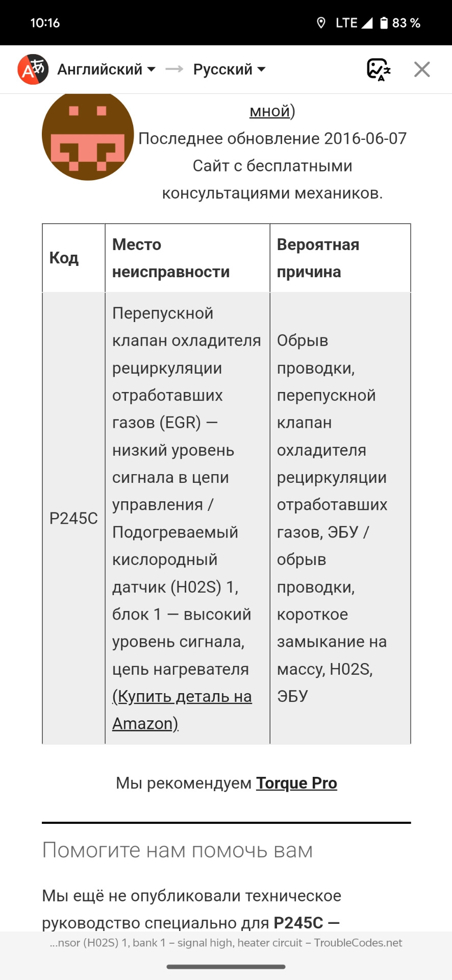Tap the location icon in status bar
This screenshot has height=980, width=452.
tap(321, 22)
